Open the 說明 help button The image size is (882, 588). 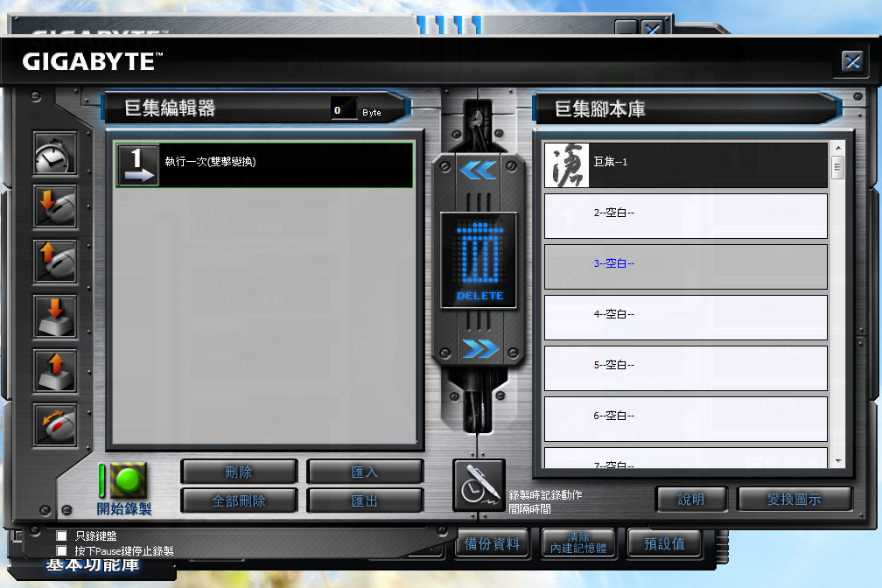[x=691, y=499]
